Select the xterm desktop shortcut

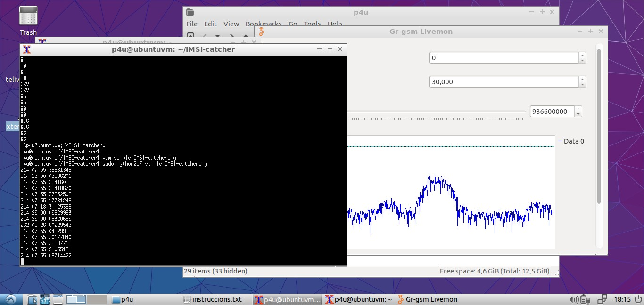point(13,127)
